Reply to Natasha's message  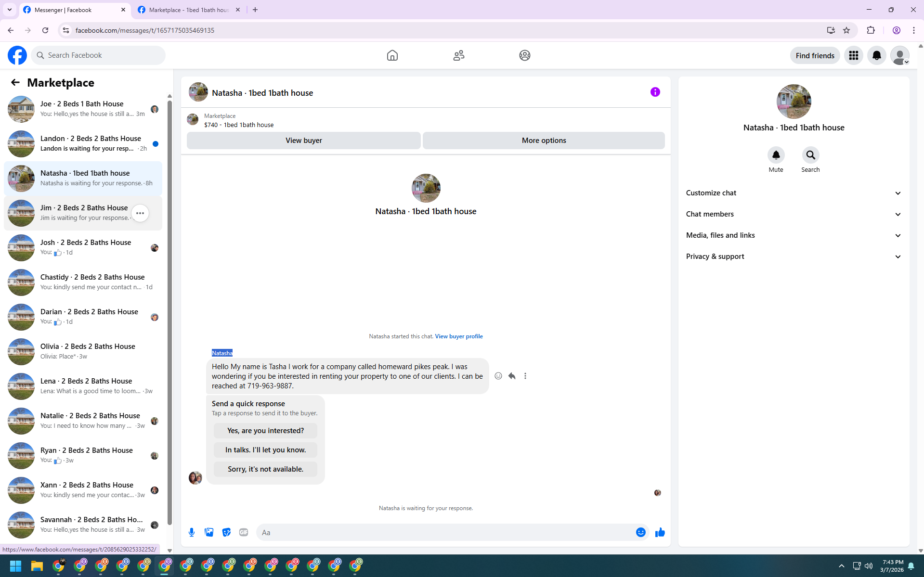(x=512, y=376)
